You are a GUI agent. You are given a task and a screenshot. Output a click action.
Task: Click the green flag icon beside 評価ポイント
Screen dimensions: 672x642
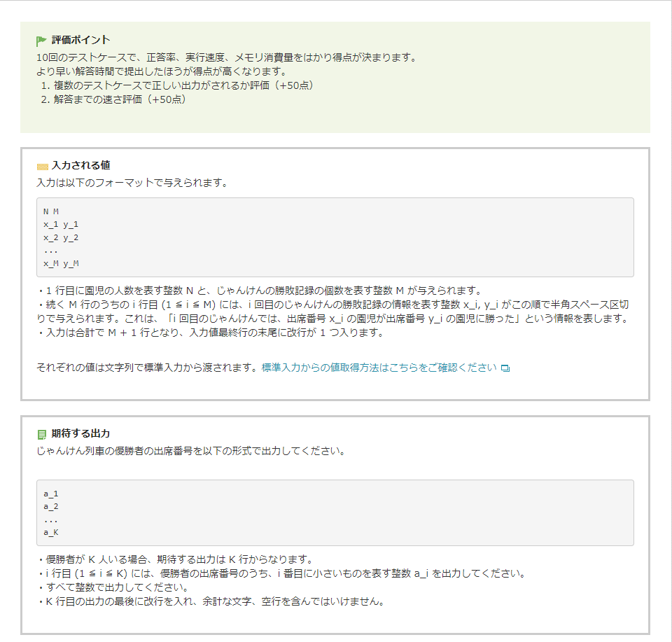point(41,41)
